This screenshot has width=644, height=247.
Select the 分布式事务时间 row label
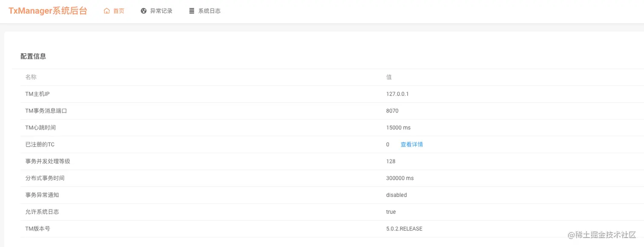45,178
